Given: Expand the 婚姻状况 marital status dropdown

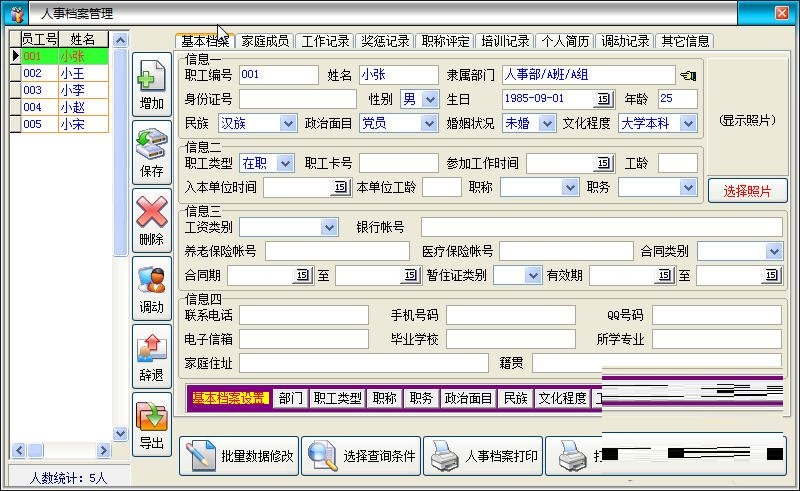Looking at the screenshot, I should click(547, 123).
